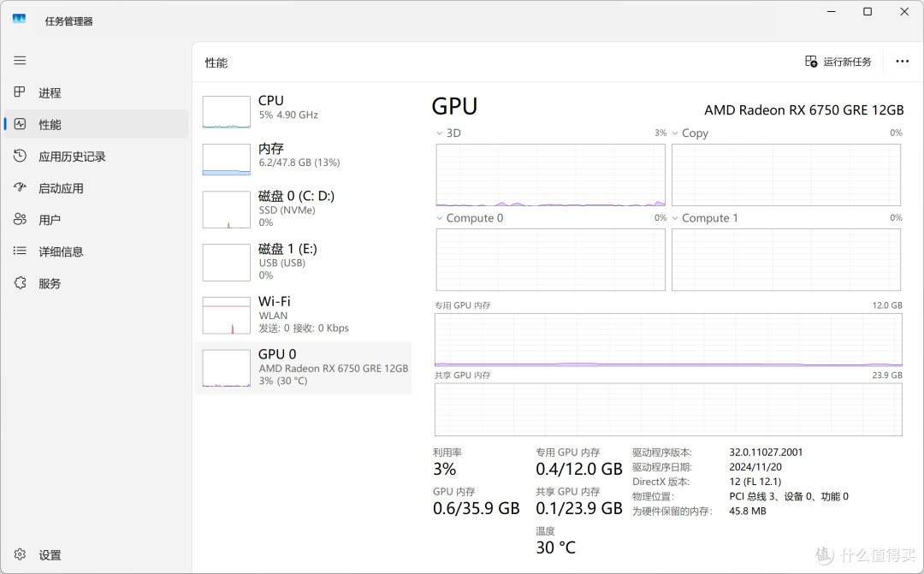The image size is (924, 574).
Task: Click the 启动应用 startup icon
Action: coord(20,187)
